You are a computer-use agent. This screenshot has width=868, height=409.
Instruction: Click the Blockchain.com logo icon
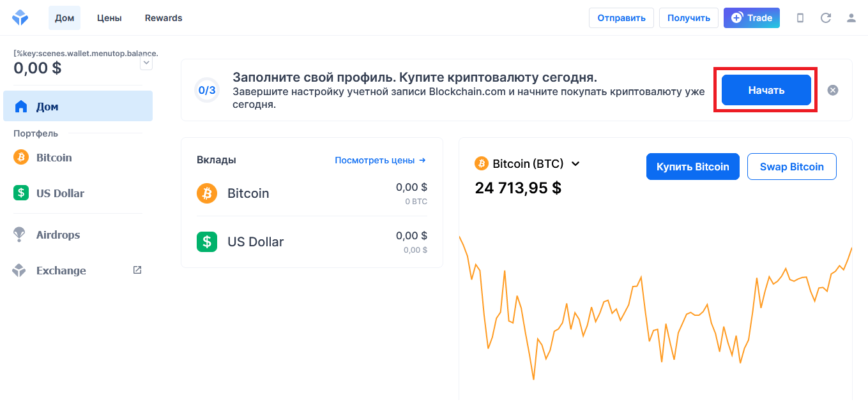(x=20, y=18)
